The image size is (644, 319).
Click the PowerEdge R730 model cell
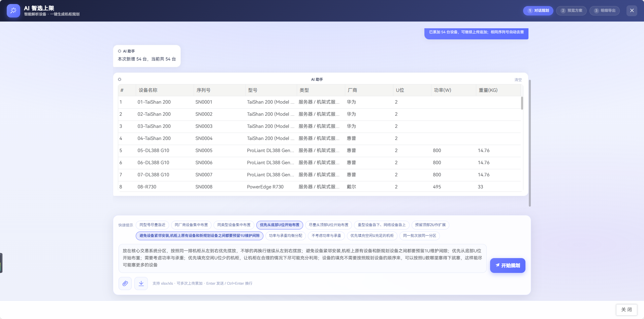pyautogui.click(x=265, y=187)
